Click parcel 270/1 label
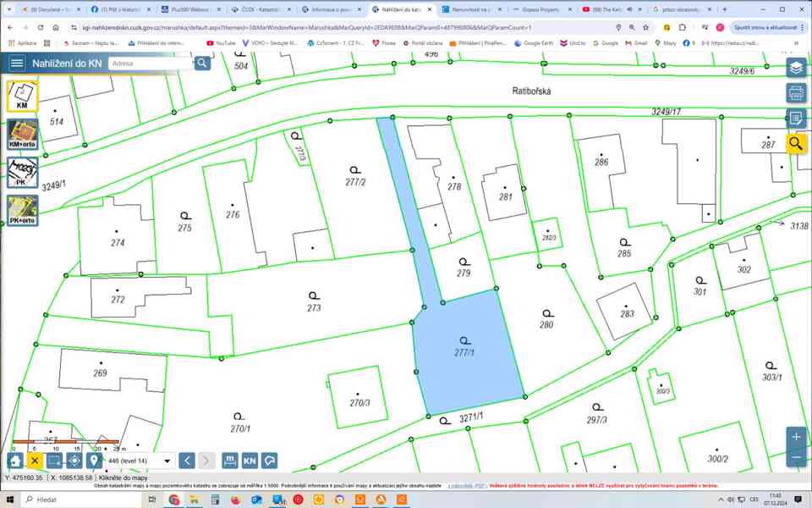This screenshot has width=812, height=508. tap(240, 428)
